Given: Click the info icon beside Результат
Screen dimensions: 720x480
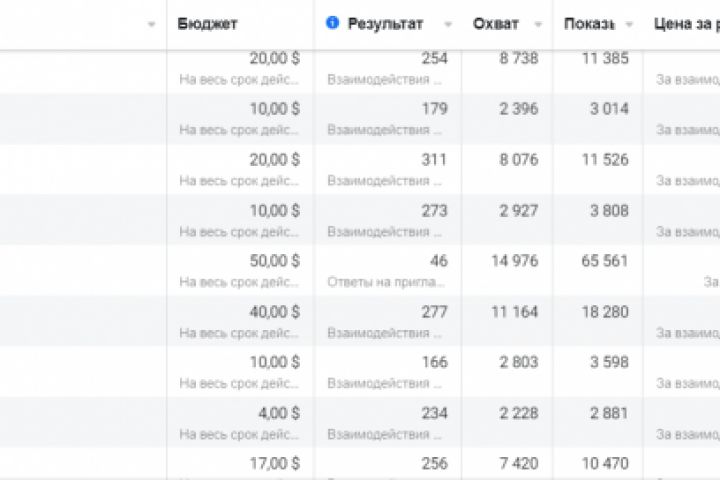Looking at the screenshot, I should [333, 23].
